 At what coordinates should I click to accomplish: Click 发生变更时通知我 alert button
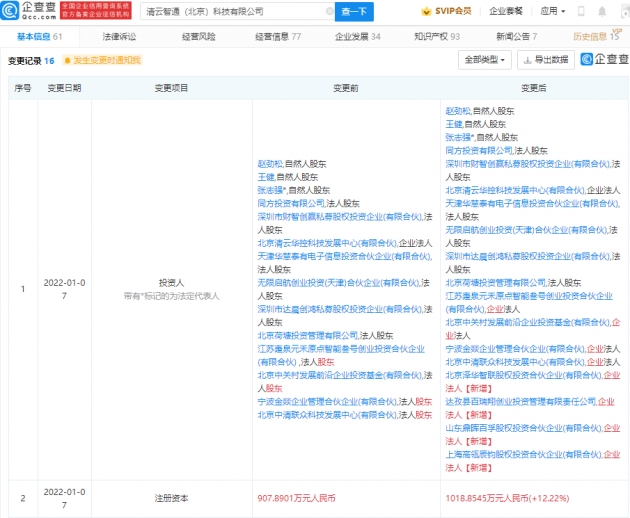[103, 60]
